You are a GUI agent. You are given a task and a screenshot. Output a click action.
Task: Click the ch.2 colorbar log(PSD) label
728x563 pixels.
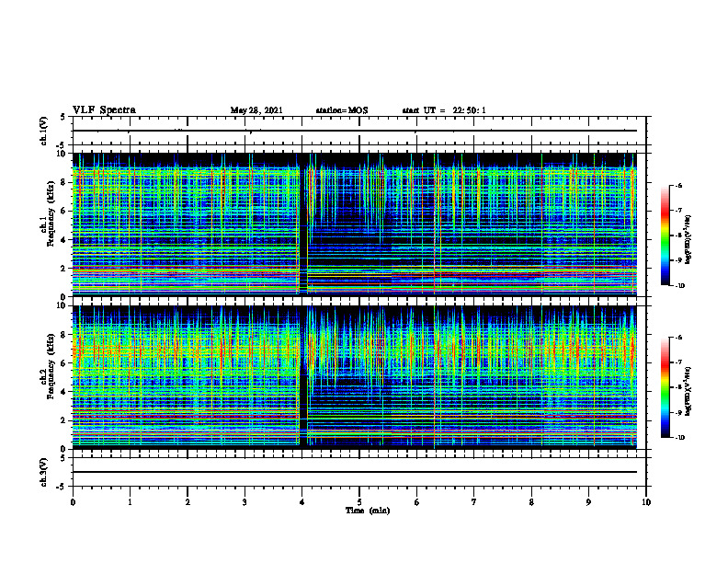(688, 391)
